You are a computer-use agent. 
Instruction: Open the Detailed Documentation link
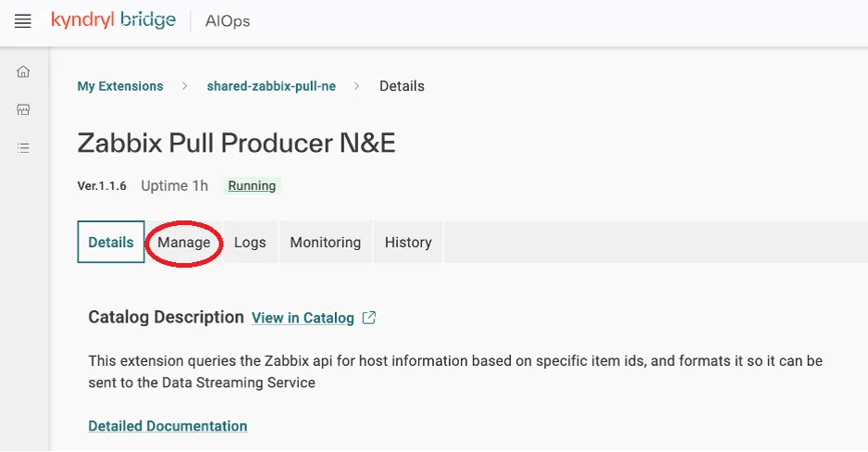pos(167,426)
